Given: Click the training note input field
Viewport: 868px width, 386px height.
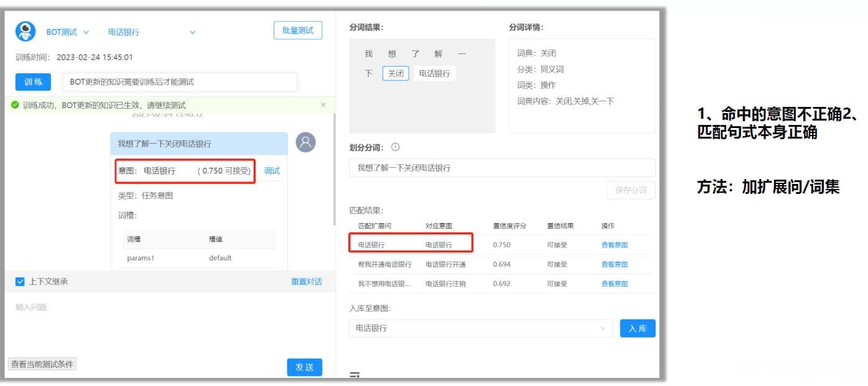Looking at the screenshot, I should pos(180,81).
